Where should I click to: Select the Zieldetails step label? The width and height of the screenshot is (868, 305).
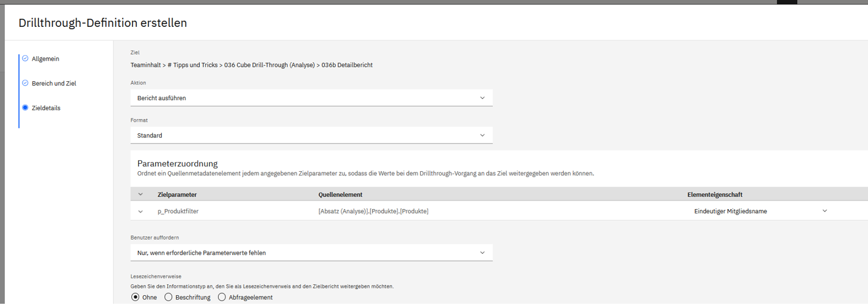[x=46, y=108]
